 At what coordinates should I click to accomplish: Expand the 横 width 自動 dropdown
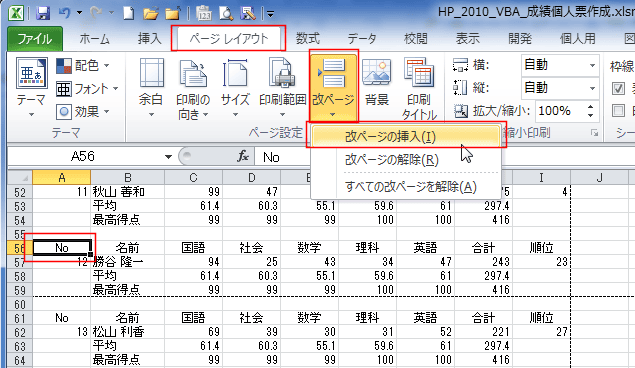click(592, 65)
